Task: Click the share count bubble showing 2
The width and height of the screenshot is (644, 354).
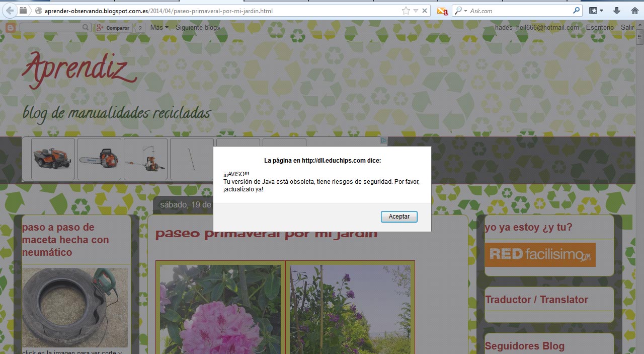Action: pyautogui.click(x=140, y=28)
